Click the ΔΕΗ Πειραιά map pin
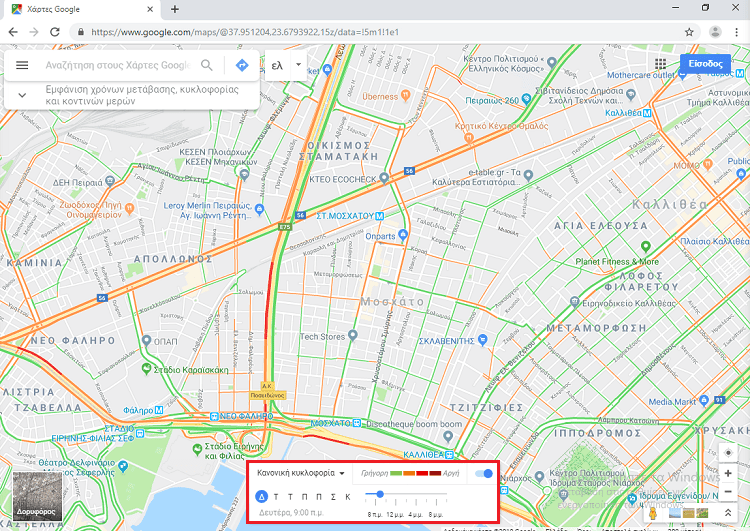The height and width of the screenshot is (531, 750). click(110, 181)
